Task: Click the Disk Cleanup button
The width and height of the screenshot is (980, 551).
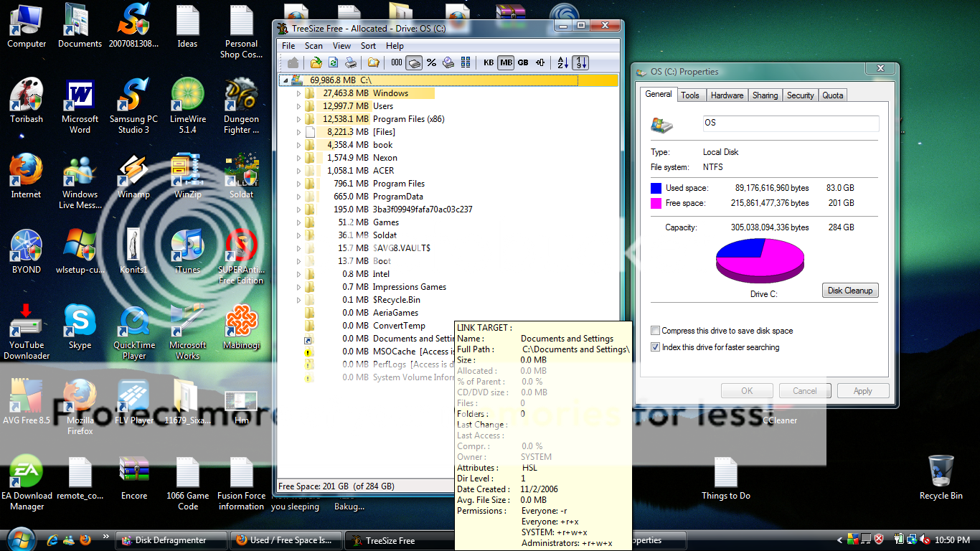Action: coord(849,291)
